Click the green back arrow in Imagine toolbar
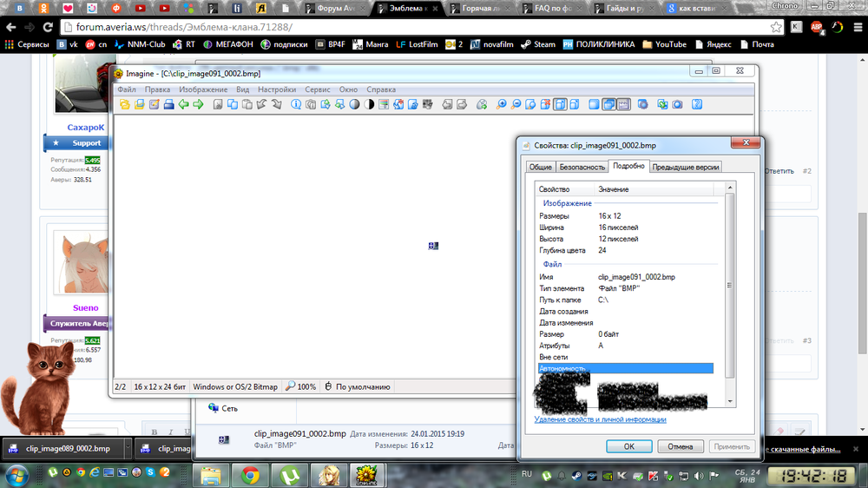Image resolution: width=868 pixels, height=488 pixels. click(x=183, y=104)
